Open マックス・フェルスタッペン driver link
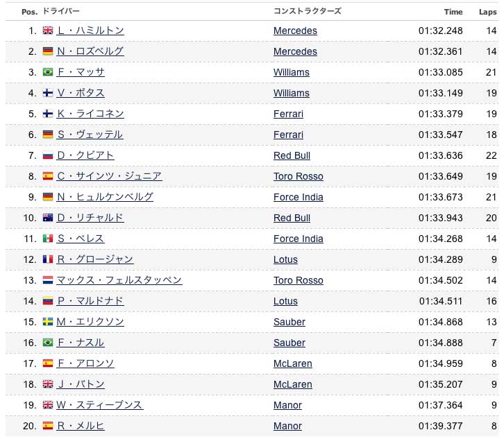The width and height of the screenshot is (504, 439). click(119, 280)
